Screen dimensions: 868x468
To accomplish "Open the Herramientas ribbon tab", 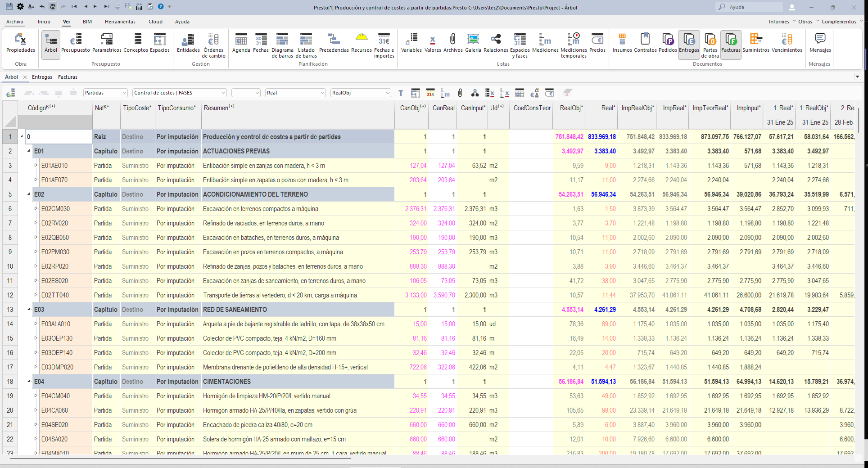I will [x=120, y=22].
